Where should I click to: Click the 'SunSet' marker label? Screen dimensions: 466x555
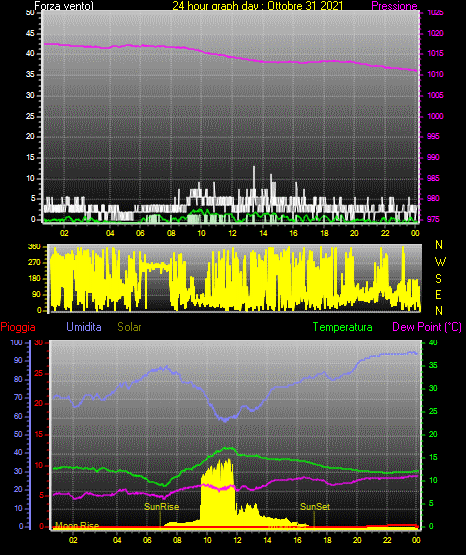tap(315, 507)
